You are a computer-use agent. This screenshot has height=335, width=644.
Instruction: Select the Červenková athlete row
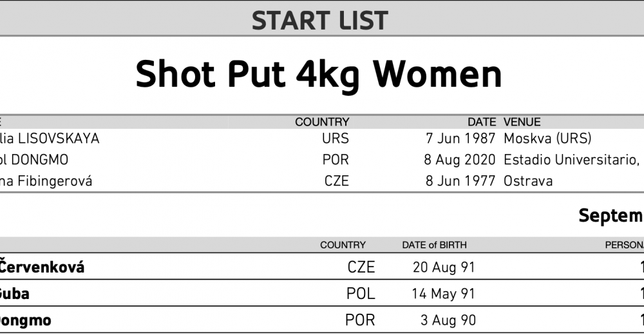coord(322,267)
